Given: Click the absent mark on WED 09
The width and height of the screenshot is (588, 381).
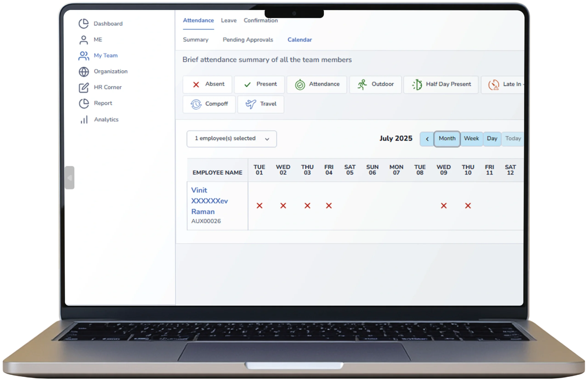Looking at the screenshot, I should [444, 205].
